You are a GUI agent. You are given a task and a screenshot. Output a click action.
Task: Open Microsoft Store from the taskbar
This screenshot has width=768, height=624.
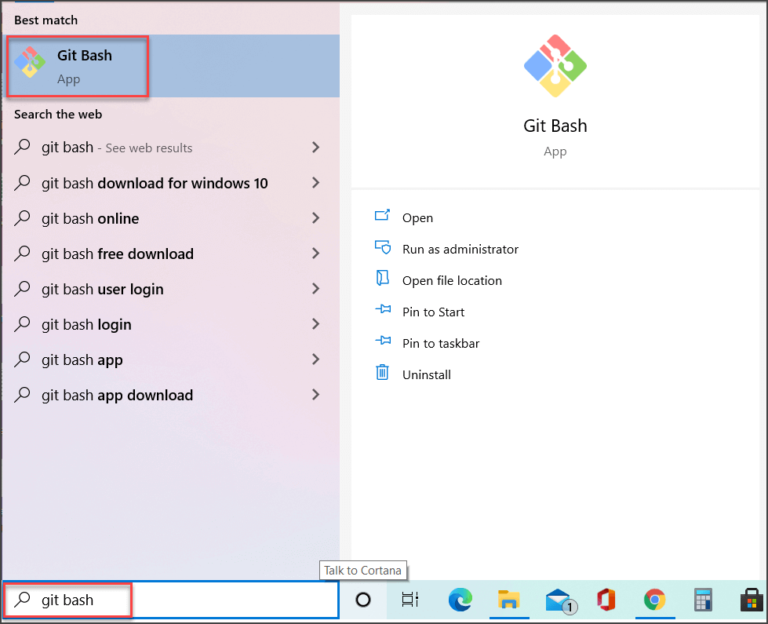(752, 600)
